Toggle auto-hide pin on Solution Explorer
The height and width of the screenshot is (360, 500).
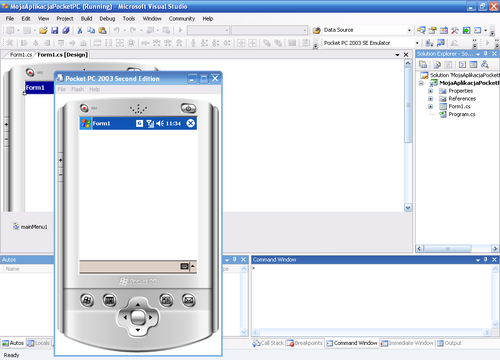pyautogui.click(x=486, y=54)
